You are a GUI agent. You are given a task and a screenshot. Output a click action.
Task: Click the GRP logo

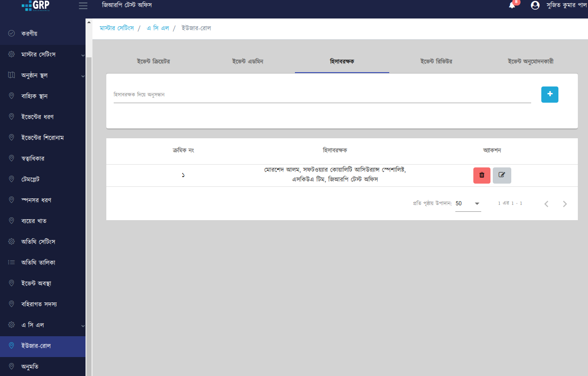click(36, 6)
